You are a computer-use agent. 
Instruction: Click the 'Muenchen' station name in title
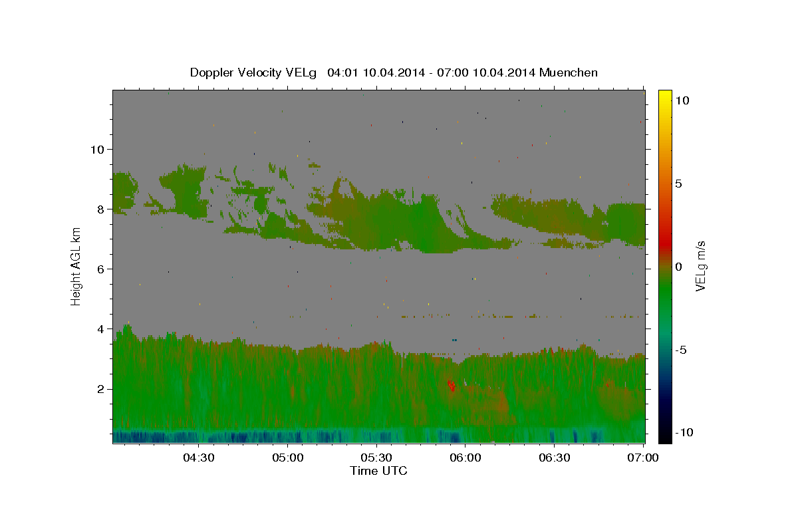point(569,72)
